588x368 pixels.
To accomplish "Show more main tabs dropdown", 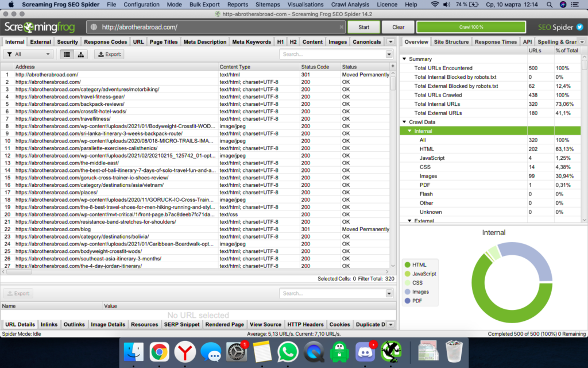I will pos(390,41).
